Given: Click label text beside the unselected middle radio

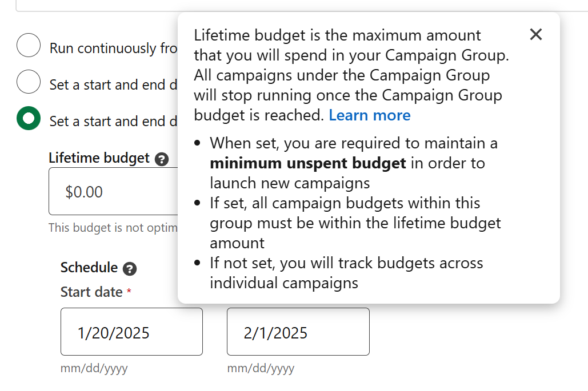Looking at the screenshot, I should click(x=113, y=84).
